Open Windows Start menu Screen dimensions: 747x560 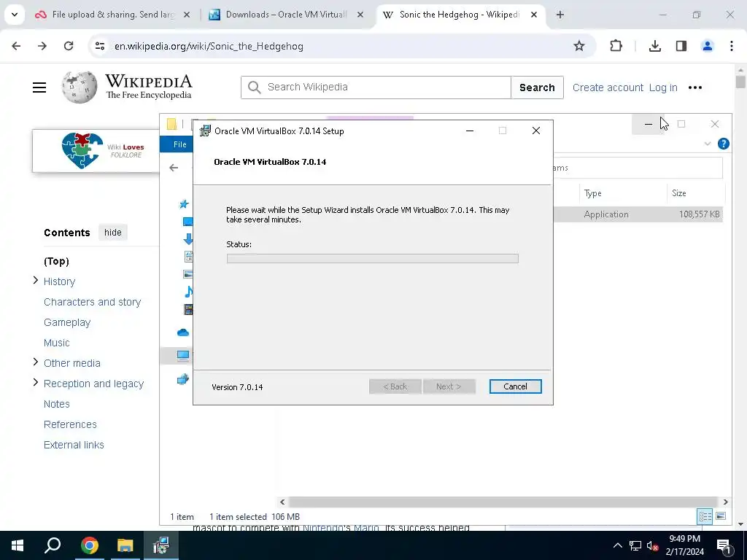pos(18,545)
